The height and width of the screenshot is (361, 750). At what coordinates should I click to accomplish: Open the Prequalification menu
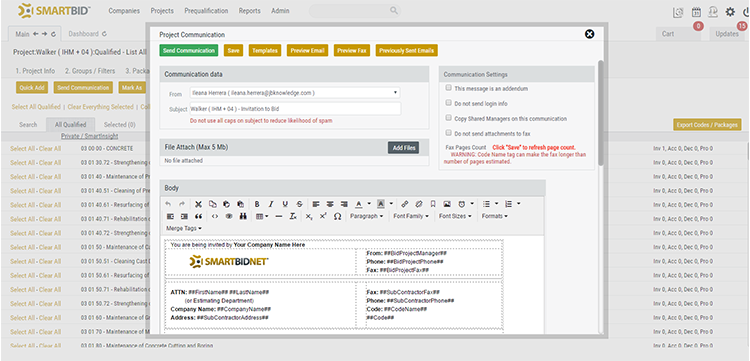pyautogui.click(x=206, y=11)
